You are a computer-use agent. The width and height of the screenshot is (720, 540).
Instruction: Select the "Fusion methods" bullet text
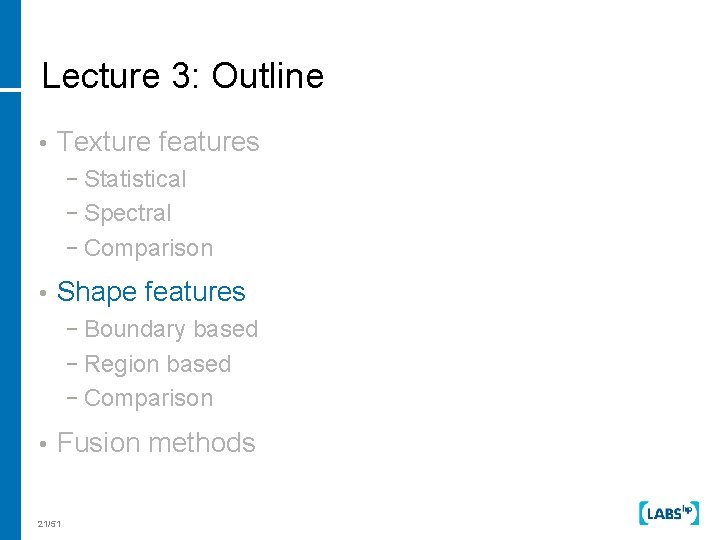click(156, 443)
